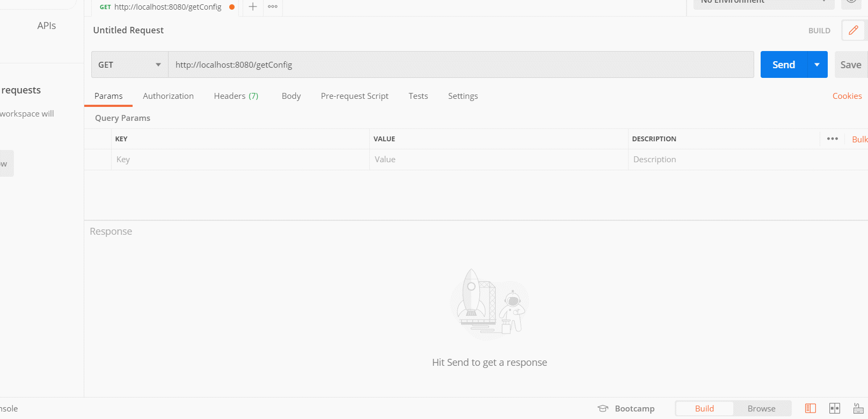Open the Body tab

[x=291, y=96]
